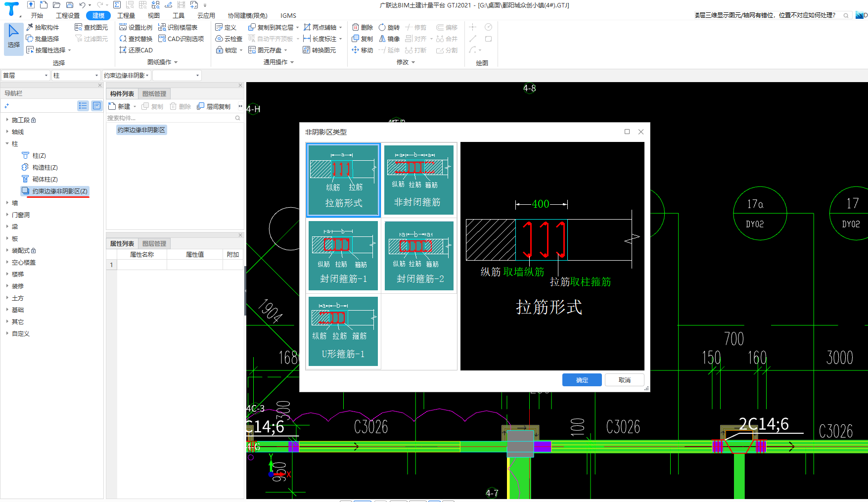
Task: Maximize the 非阴影区类型 dialog
Action: (x=627, y=132)
